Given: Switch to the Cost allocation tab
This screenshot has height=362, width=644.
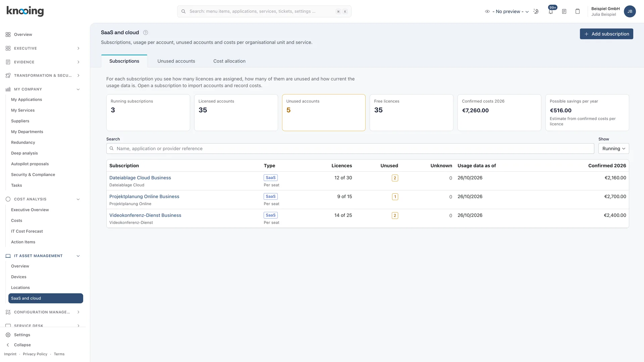Looking at the screenshot, I should pyautogui.click(x=229, y=61).
